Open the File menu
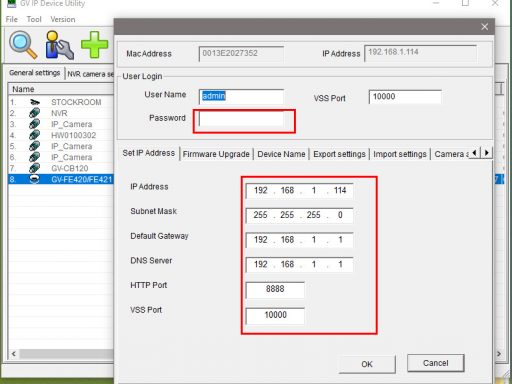512x384 pixels. pos(12,19)
